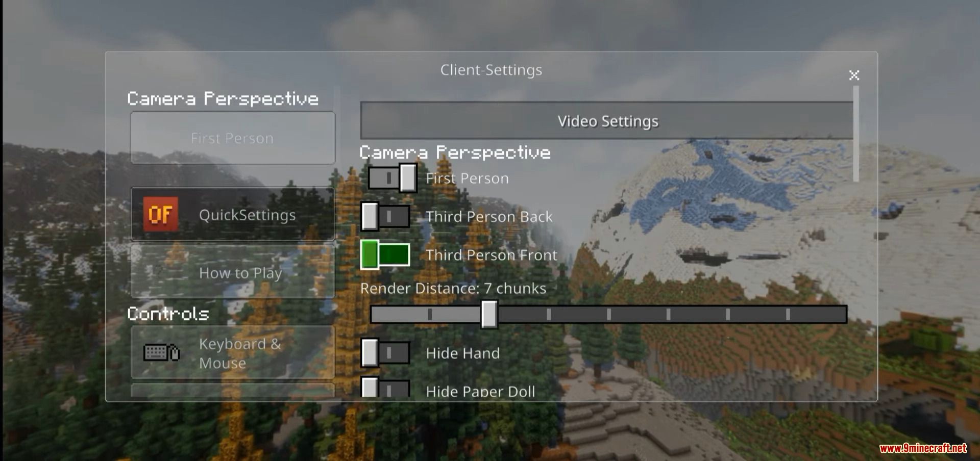Viewport: 980px width, 461px height.
Task: Click the partially visible sidebar item below Keyboard & Mouse
Action: 233,390
